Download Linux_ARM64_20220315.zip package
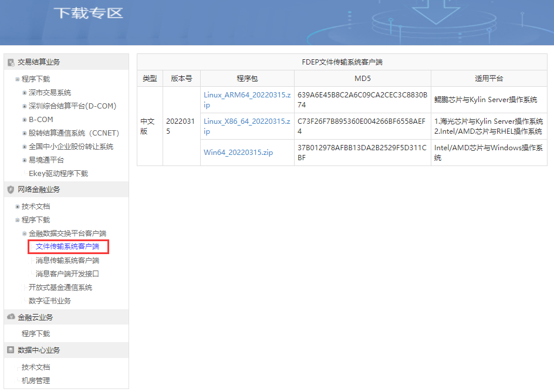This screenshot has width=554, height=392. click(x=247, y=100)
